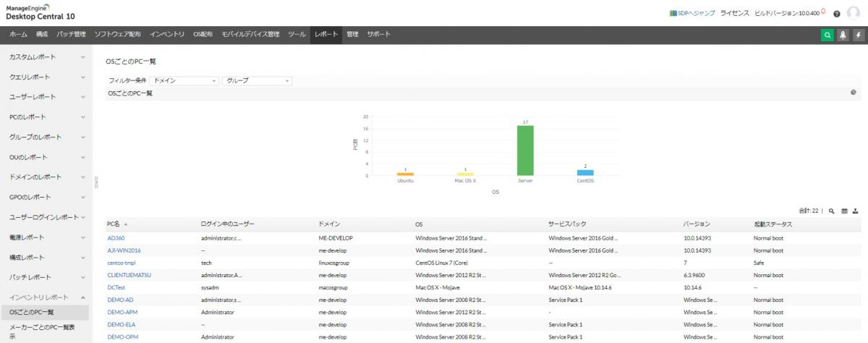Viewport: 868px width, 343px height.
Task: Expand the パッチレポート sidebar section
Action: 46,277
